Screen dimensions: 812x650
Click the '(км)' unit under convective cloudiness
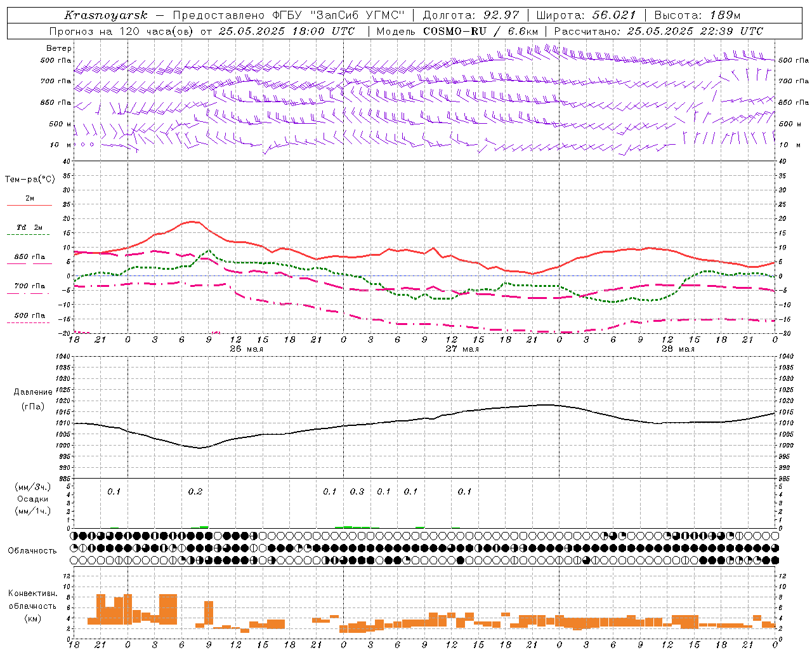click(x=32, y=618)
